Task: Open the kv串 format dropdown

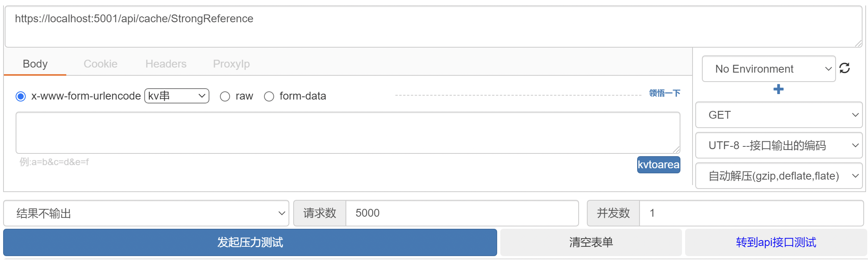Action: [x=177, y=96]
